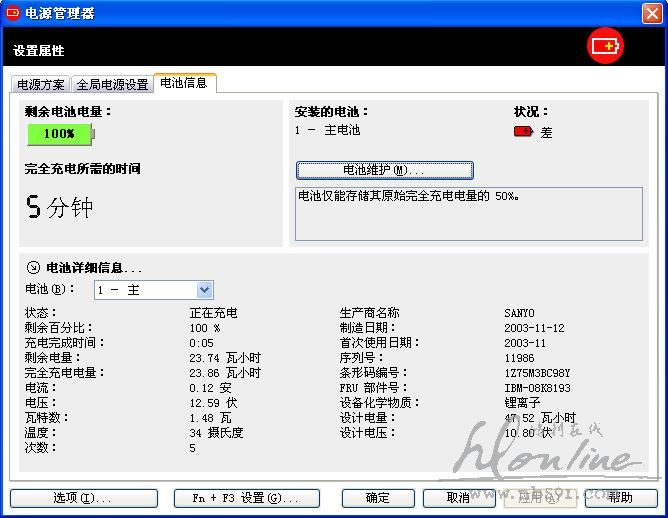Screen dimensions: 668x518
Task: Select the 电池信息 tab
Action: pyautogui.click(x=184, y=83)
